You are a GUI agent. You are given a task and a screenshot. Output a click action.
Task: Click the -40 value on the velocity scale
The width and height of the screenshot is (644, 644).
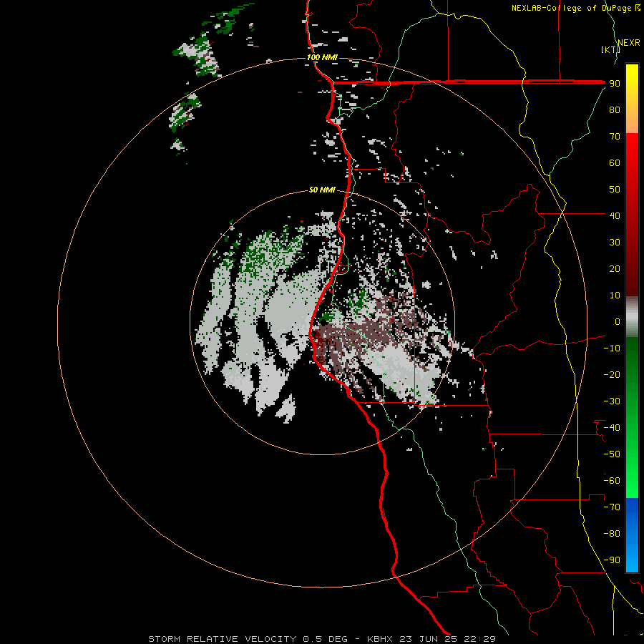(612, 428)
